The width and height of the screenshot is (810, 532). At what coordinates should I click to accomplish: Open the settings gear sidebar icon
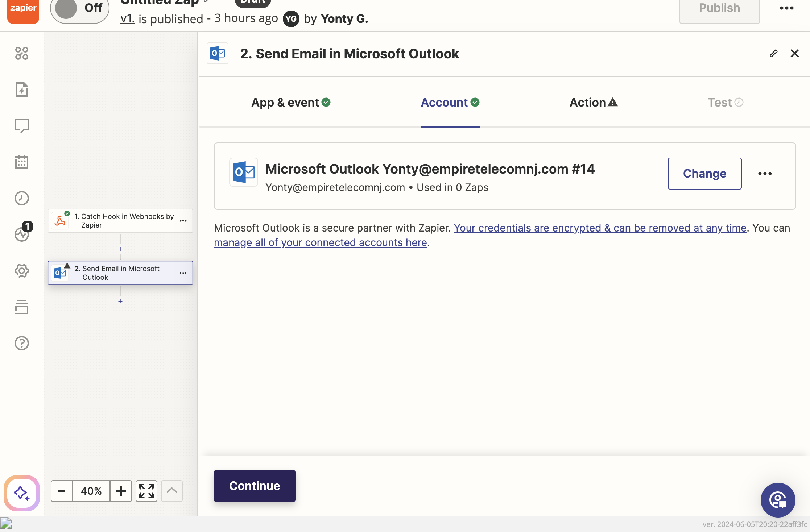(22, 271)
